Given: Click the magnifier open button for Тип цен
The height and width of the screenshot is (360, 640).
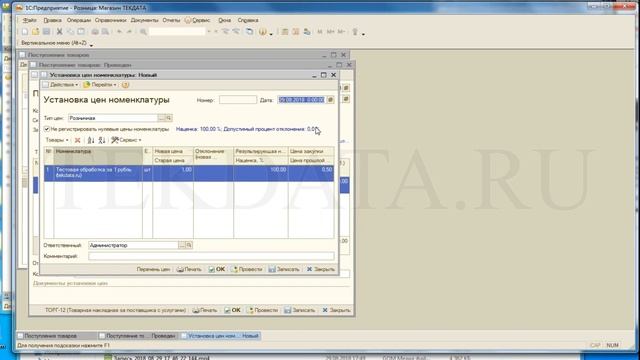Looking at the screenshot, I should click(x=169, y=118).
